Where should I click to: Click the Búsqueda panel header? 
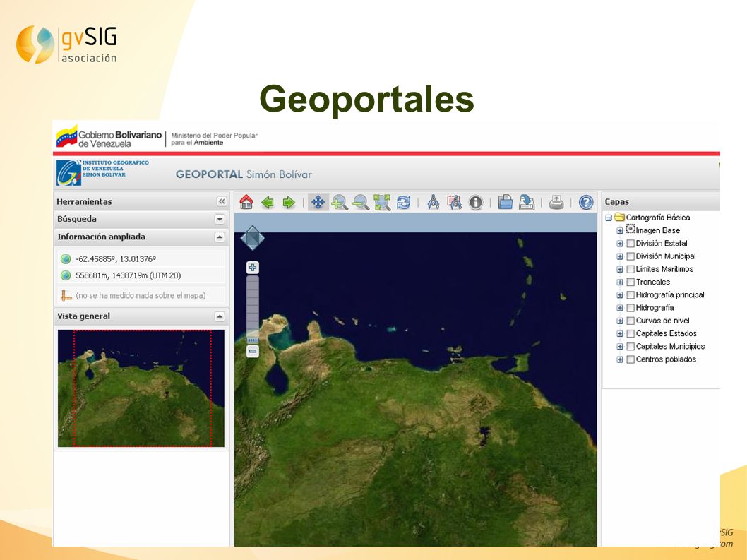[x=141, y=219]
